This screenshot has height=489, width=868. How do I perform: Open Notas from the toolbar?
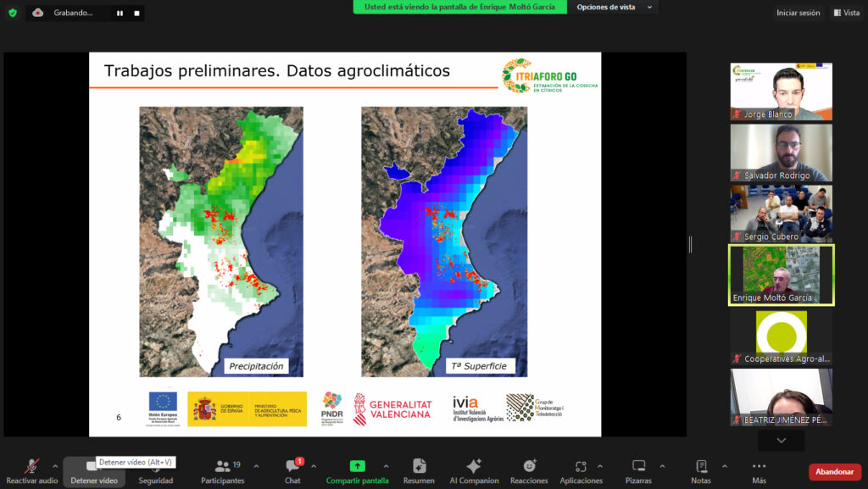tap(701, 472)
